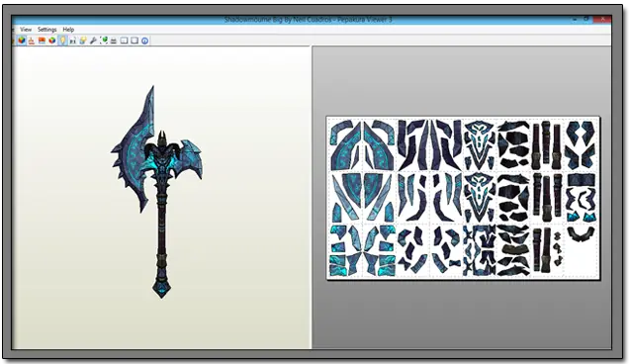Click the first blank rectangle toolbar icon
This screenshot has width=630, height=364.
125,41
